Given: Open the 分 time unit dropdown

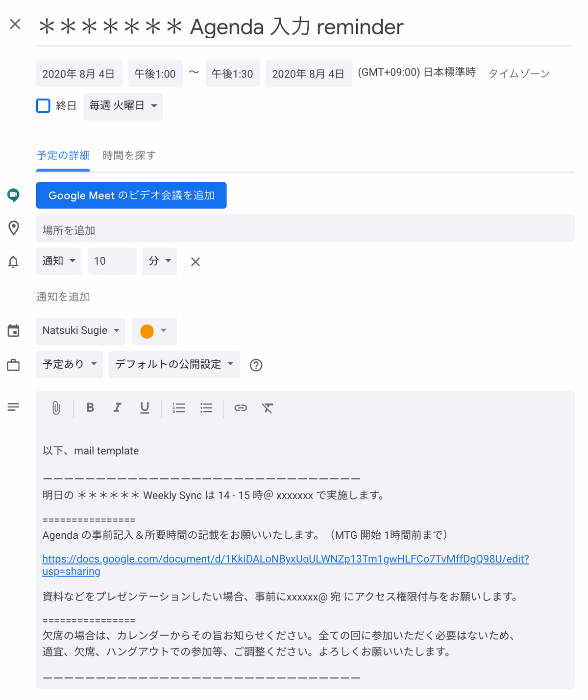Looking at the screenshot, I should point(160,261).
